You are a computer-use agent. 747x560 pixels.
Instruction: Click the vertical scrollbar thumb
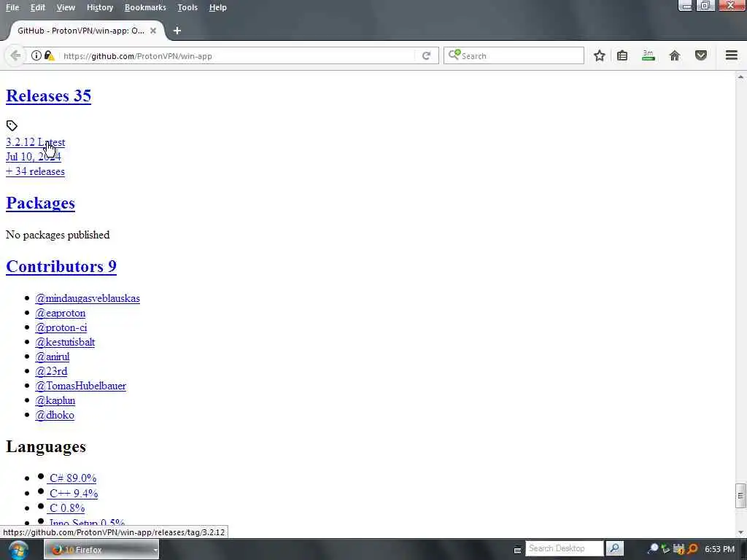click(x=740, y=496)
